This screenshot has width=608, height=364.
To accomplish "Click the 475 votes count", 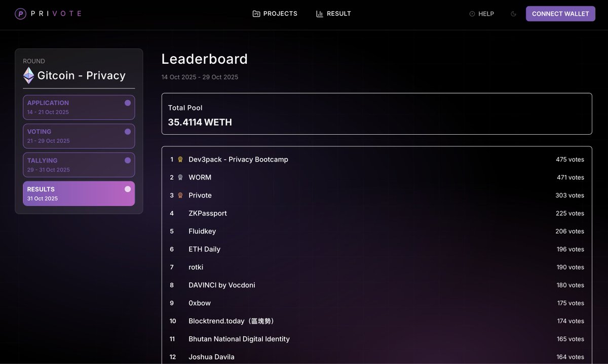I will pyautogui.click(x=569, y=159).
